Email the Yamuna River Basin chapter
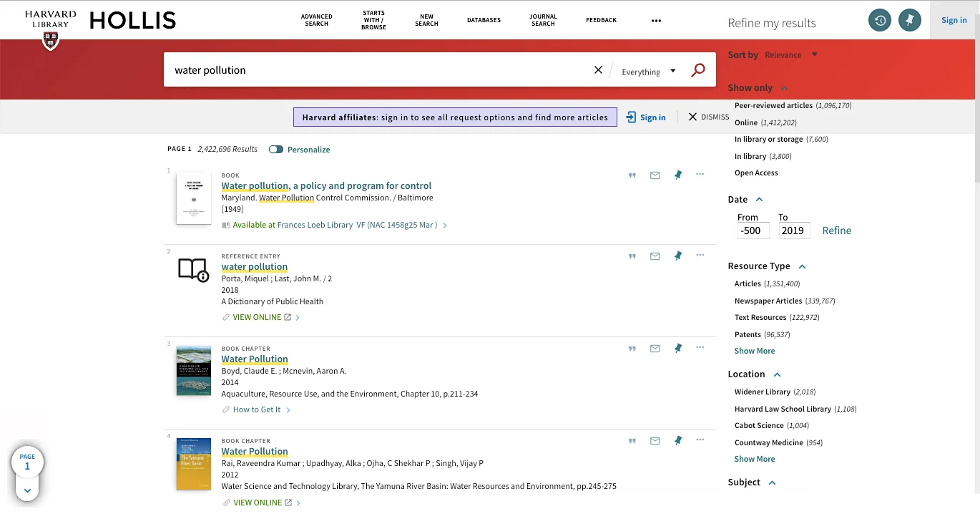 [655, 441]
